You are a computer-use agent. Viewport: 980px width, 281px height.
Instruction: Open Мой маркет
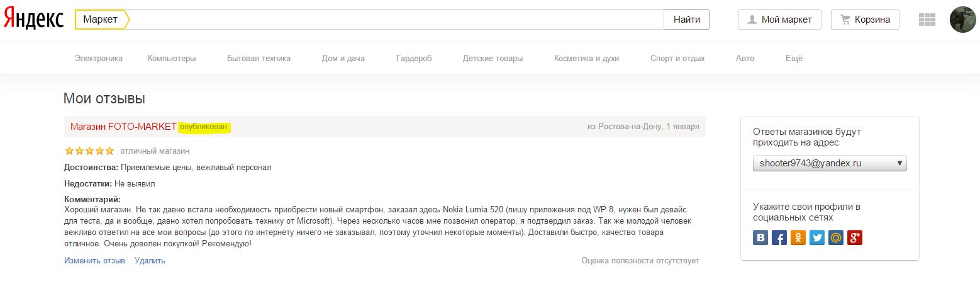pyautogui.click(x=779, y=20)
